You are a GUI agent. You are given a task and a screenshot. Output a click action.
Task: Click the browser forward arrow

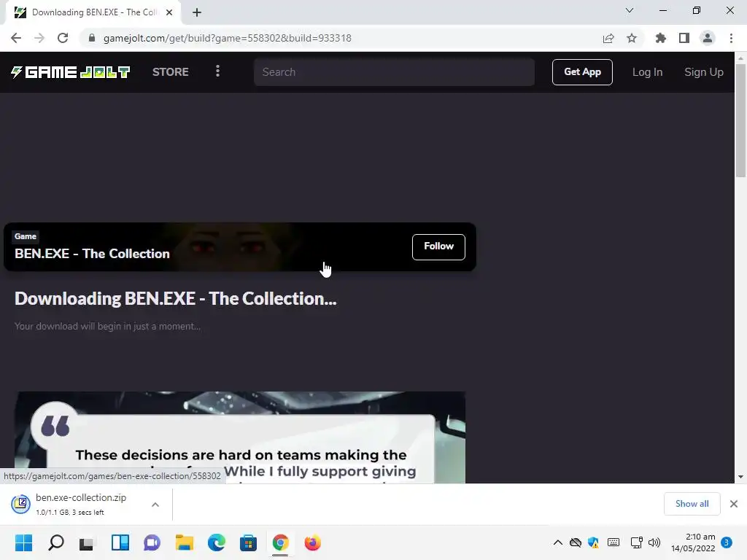(x=39, y=38)
